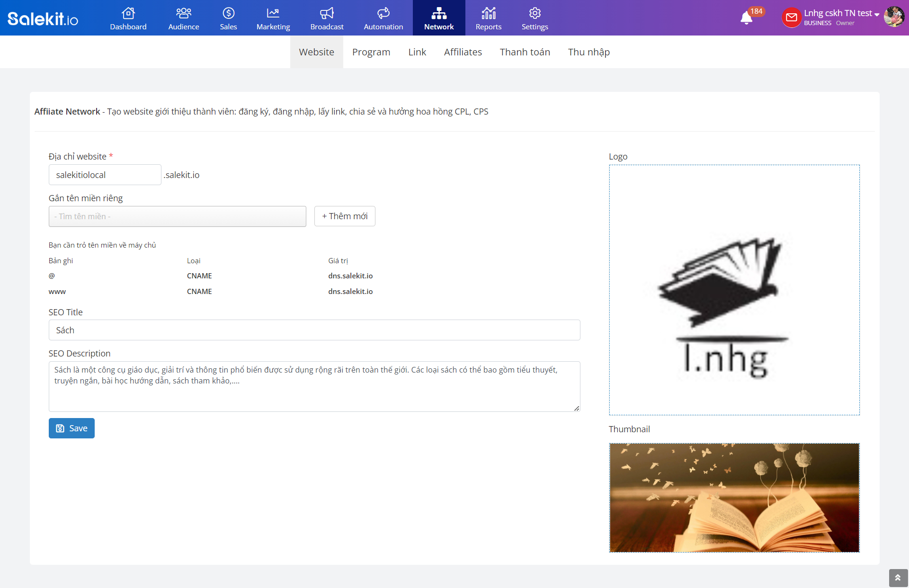Click the CNAME type in the www row
909x588 pixels.
199,292
